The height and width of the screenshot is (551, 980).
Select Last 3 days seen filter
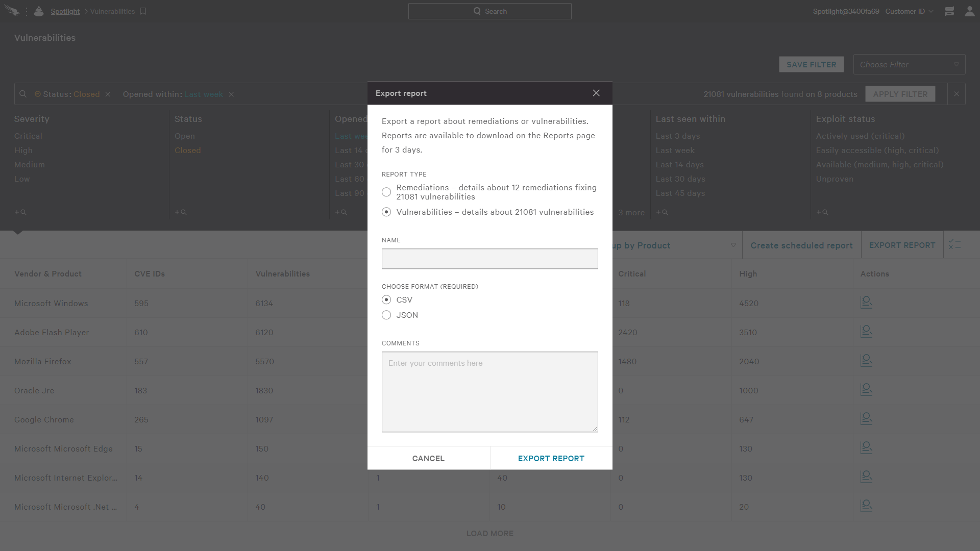[678, 136]
